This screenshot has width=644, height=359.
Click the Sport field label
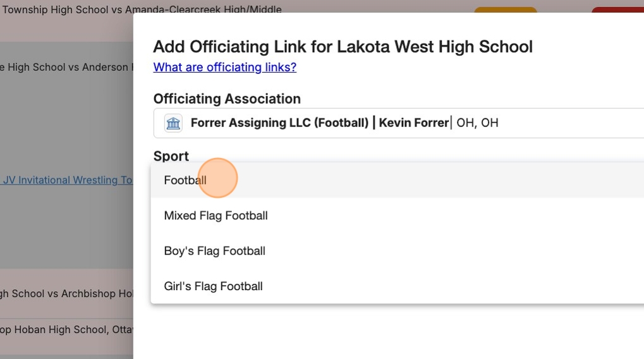click(171, 156)
